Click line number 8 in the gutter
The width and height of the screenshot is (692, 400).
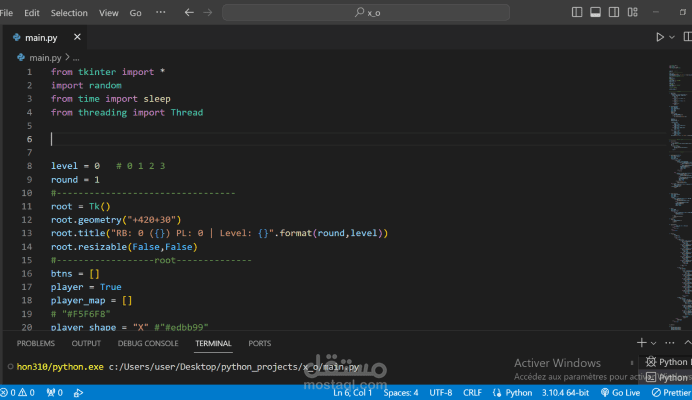[x=29, y=166]
